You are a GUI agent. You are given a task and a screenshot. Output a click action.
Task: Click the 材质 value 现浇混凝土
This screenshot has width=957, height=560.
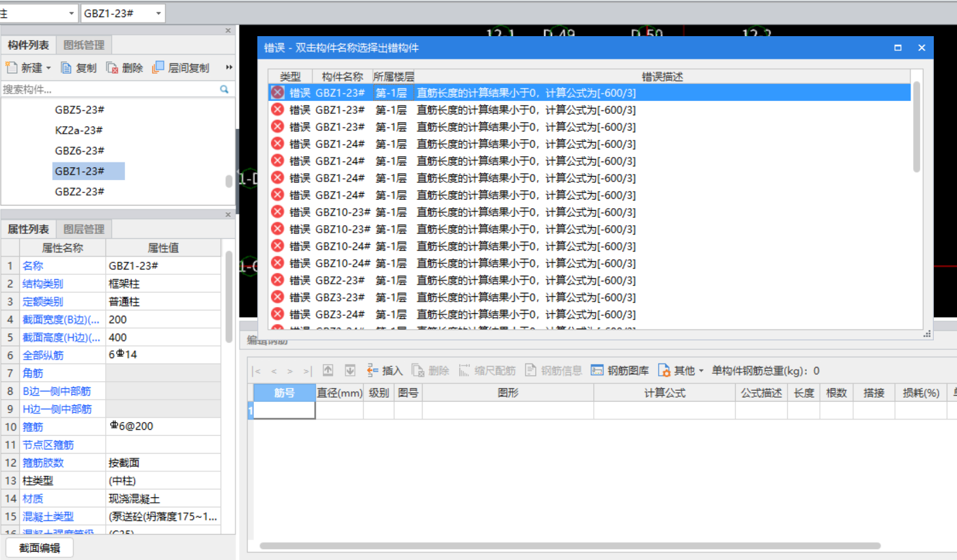point(163,499)
